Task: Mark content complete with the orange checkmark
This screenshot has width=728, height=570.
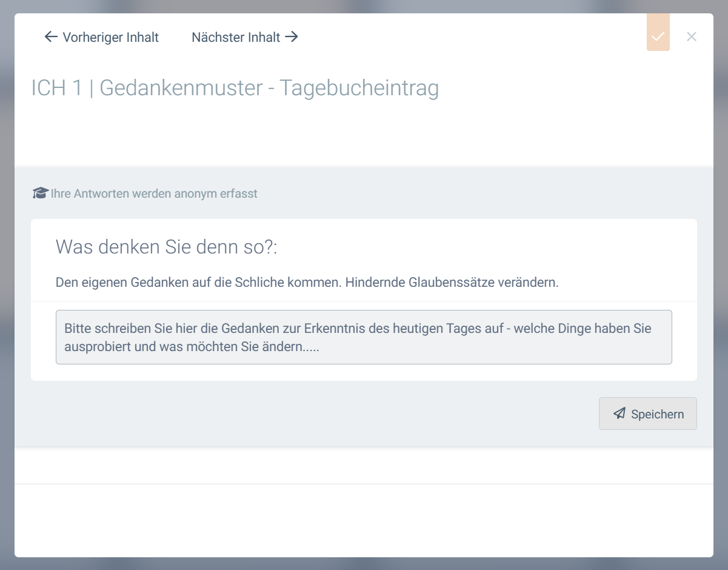Action: tap(658, 36)
